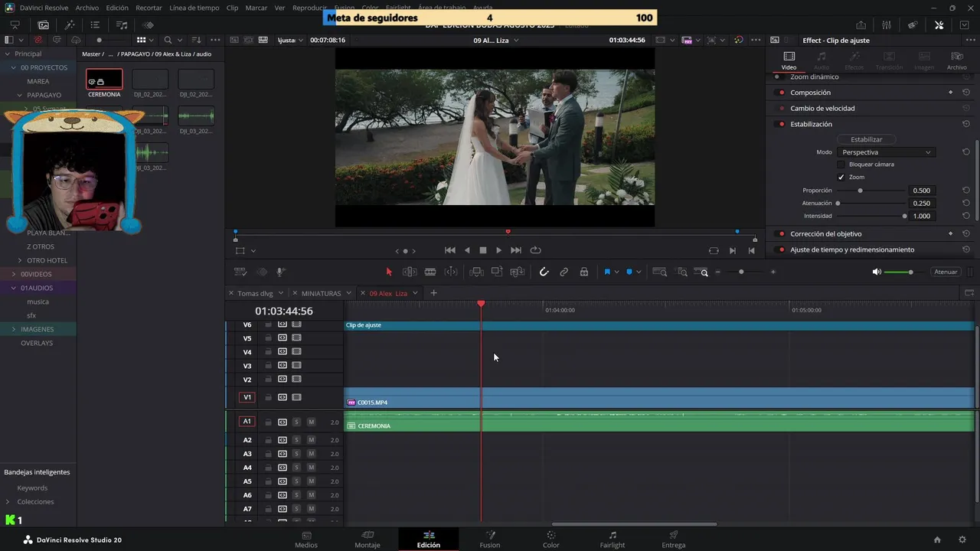Open the Modo Perspectiva dropdown
Viewport: 980px width, 551px height.
pyautogui.click(x=886, y=152)
